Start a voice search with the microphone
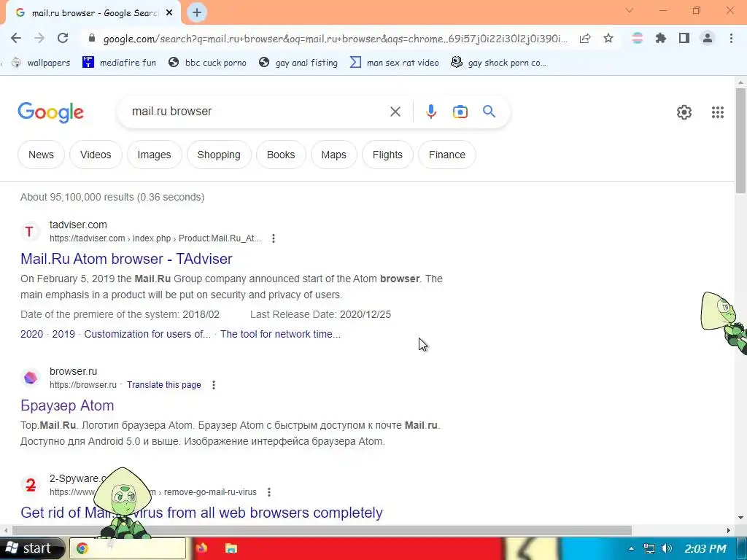 pyautogui.click(x=430, y=112)
